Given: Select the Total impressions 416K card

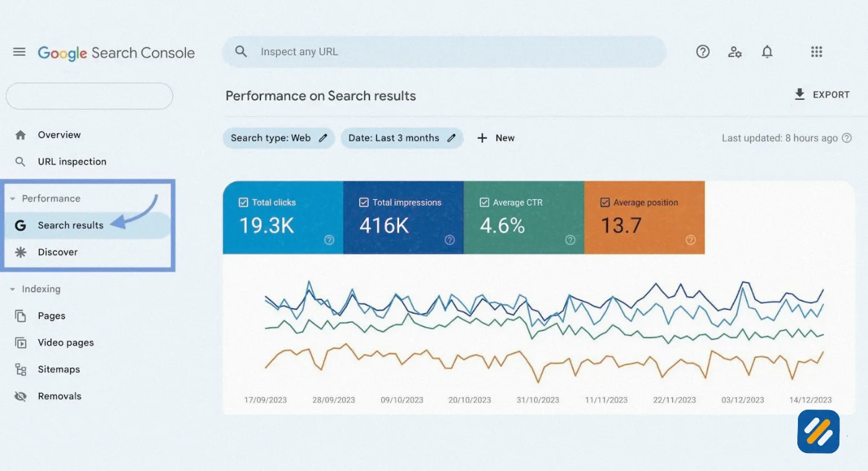Looking at the screenshot, I should pos(403,218).
